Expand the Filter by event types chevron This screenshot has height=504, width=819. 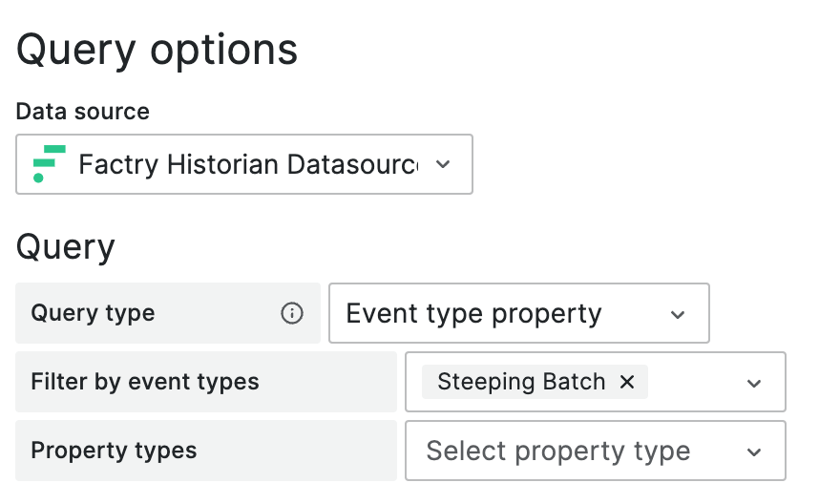point(754,384)
